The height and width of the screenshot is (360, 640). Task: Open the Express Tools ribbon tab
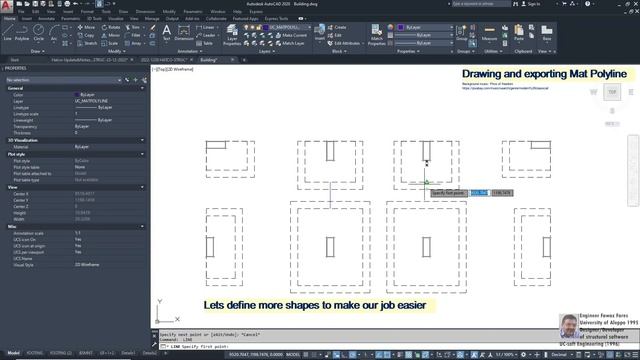[x=276, y=19]
